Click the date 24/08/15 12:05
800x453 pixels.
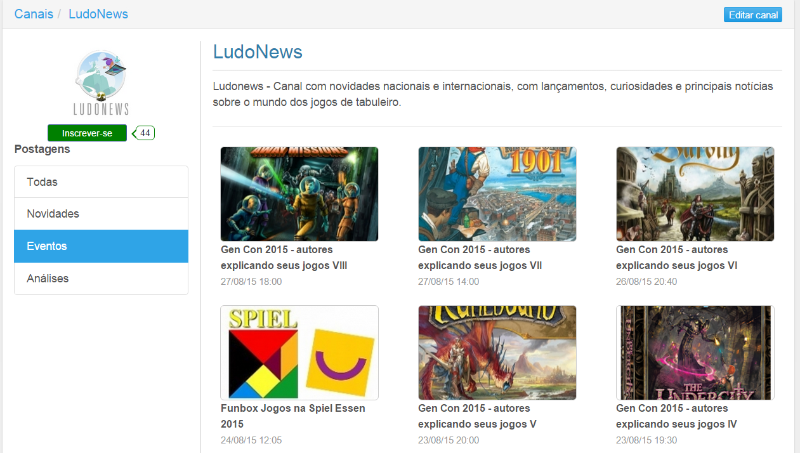coord(251,440)
